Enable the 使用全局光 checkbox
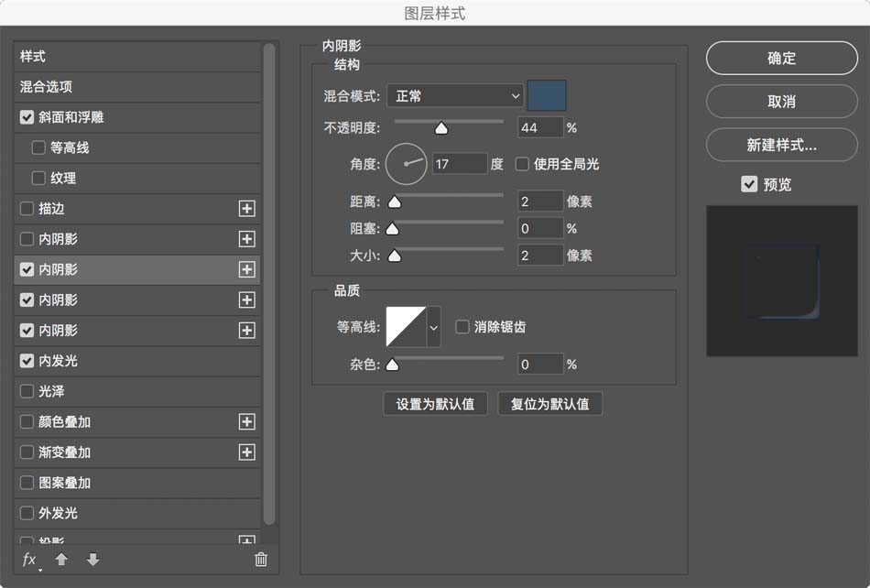The width and height of the screenshot is (870, 588). point(522,164)
